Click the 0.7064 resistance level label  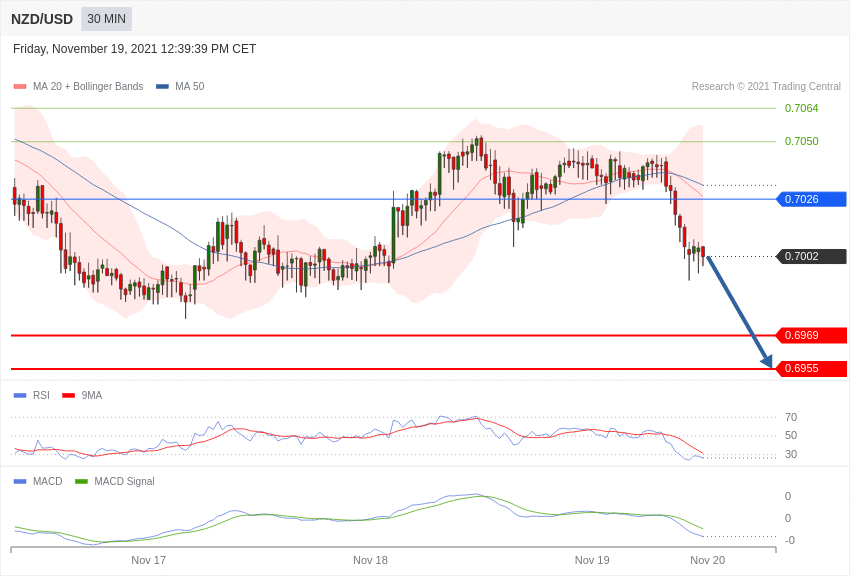click(x=801, y=108)
